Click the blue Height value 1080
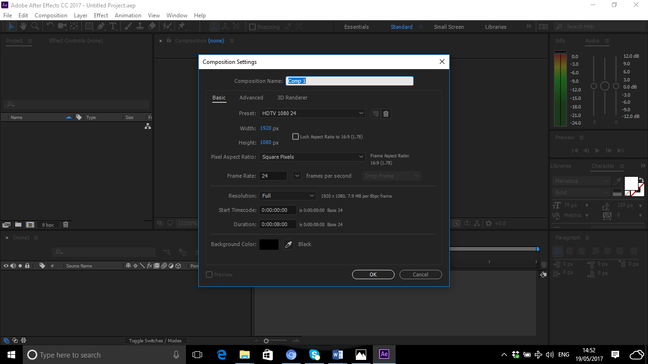The image size is (648, 364). tap(266, 143)
